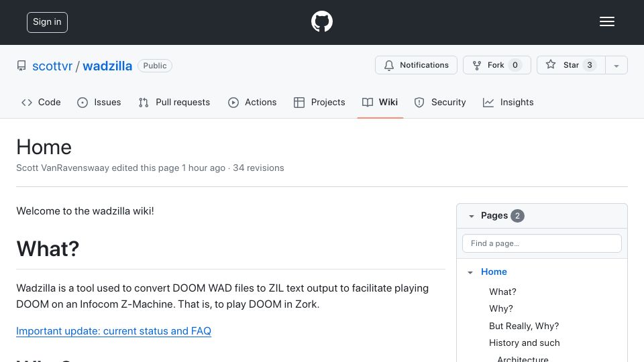
Task: Switch to the Code tab
Action: click(x=41, y=102)
